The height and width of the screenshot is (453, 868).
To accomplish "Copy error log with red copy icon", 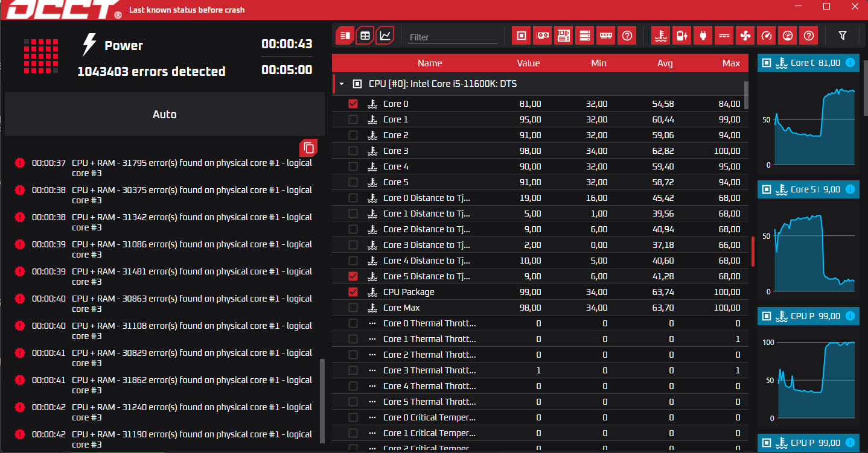I will (308, 147).
